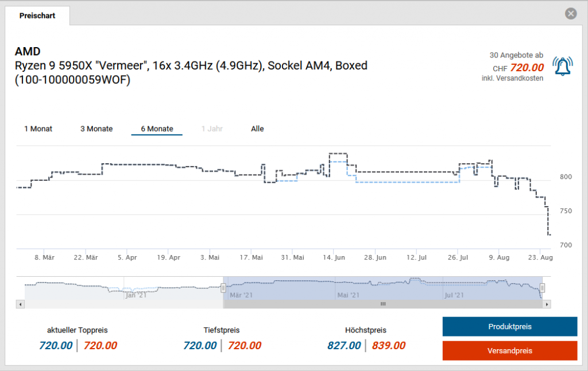Click the left range handle near Mär '21
Screen dimensions: 588x371
coord(224,287)
